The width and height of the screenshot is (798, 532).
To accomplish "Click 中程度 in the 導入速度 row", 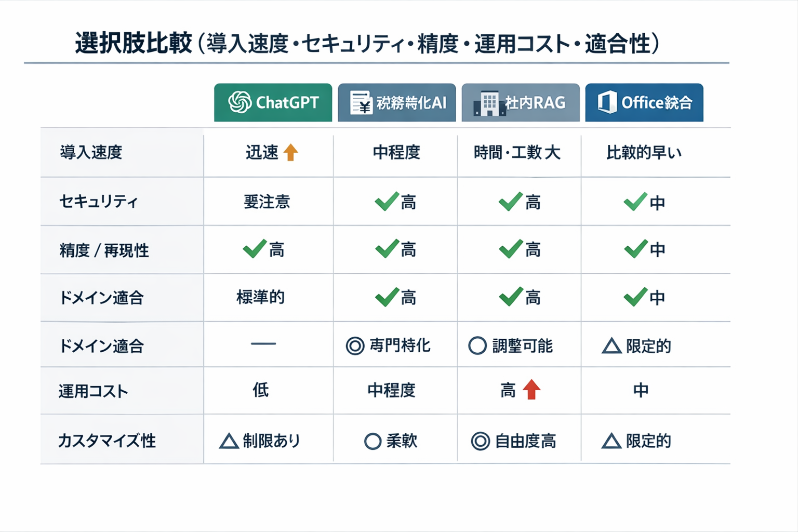I will 396,152.
